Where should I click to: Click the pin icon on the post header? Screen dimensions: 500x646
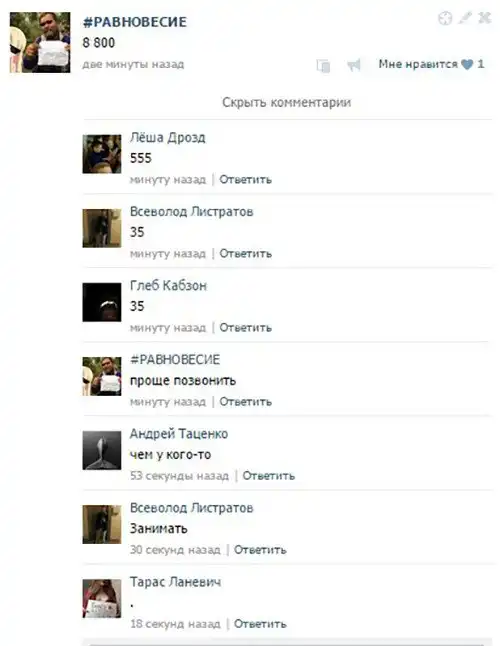pos(445,18)
